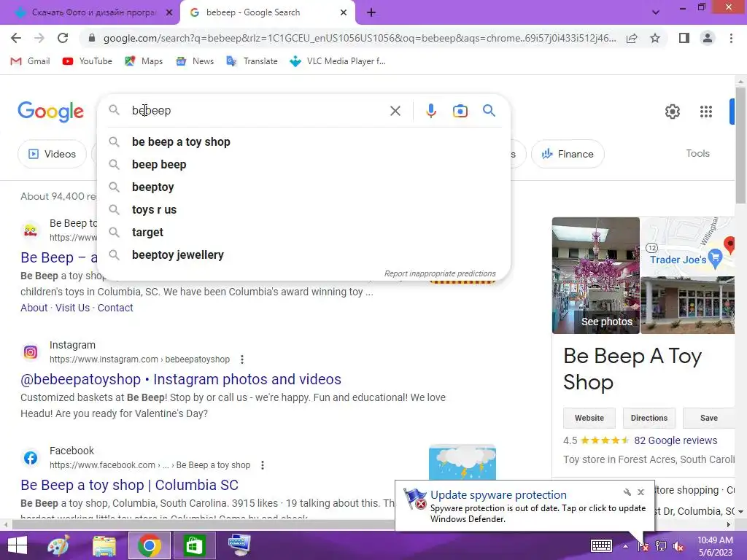Open search Tools options
Screen dimensions: 747x560
coord(697,153)
